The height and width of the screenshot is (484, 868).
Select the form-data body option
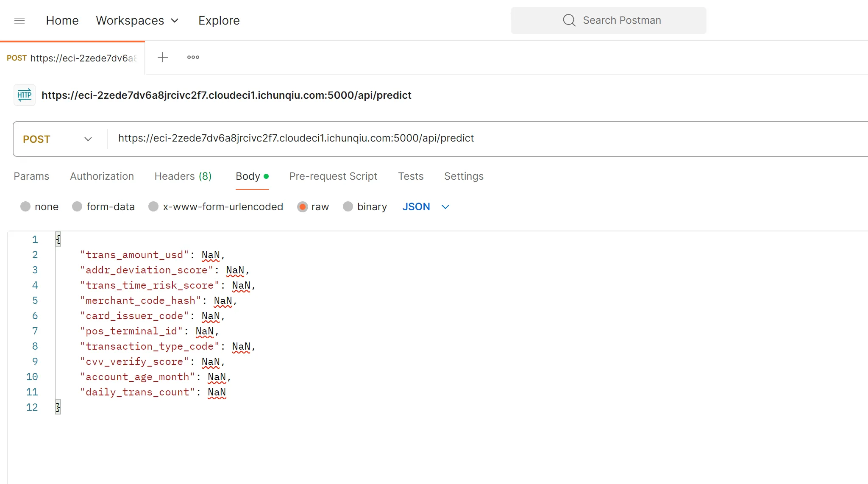point(77,206)
